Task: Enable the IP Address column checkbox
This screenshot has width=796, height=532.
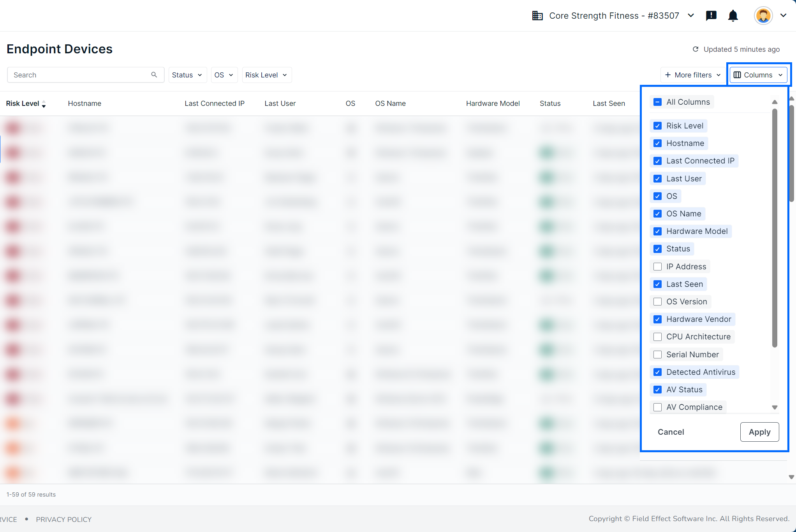Action: 657,267
